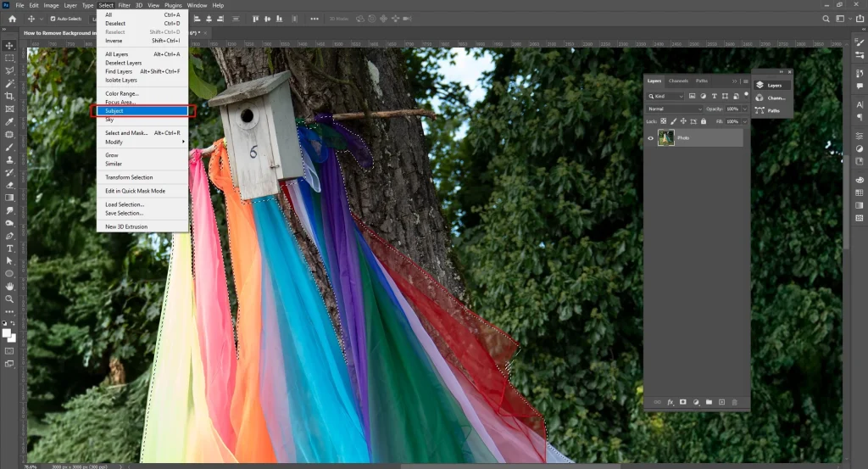Select the Zoom tool in toolbar
The width and height of the screenshot is (868, 469).
pos(9,299)
